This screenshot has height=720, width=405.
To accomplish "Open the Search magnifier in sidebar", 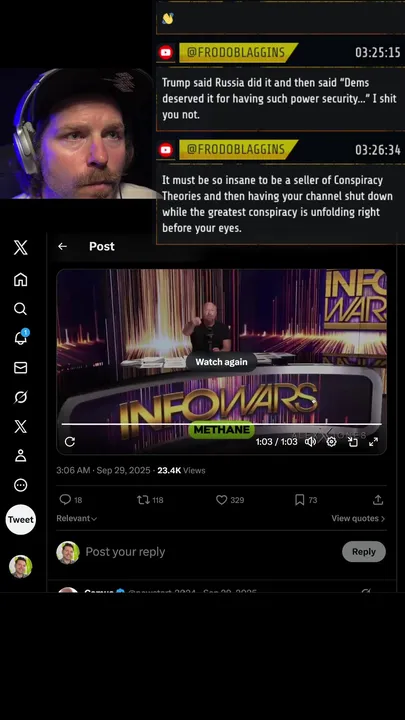I will pyautogui.click(x=20, y=309).
